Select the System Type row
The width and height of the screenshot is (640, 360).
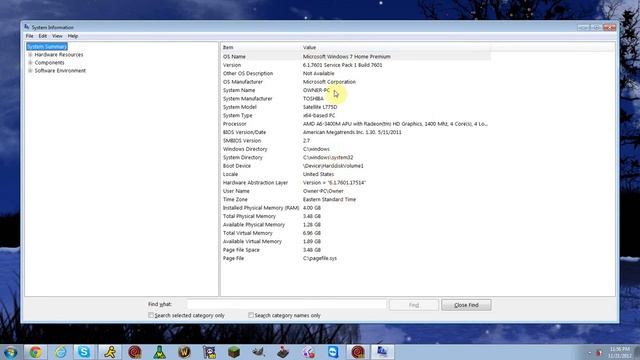[356, 116]
